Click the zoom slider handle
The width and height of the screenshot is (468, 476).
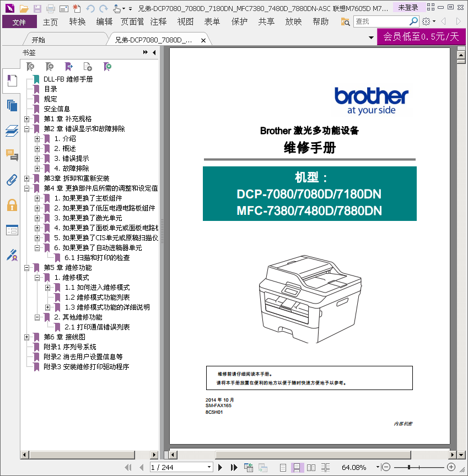tap(409, 467)
